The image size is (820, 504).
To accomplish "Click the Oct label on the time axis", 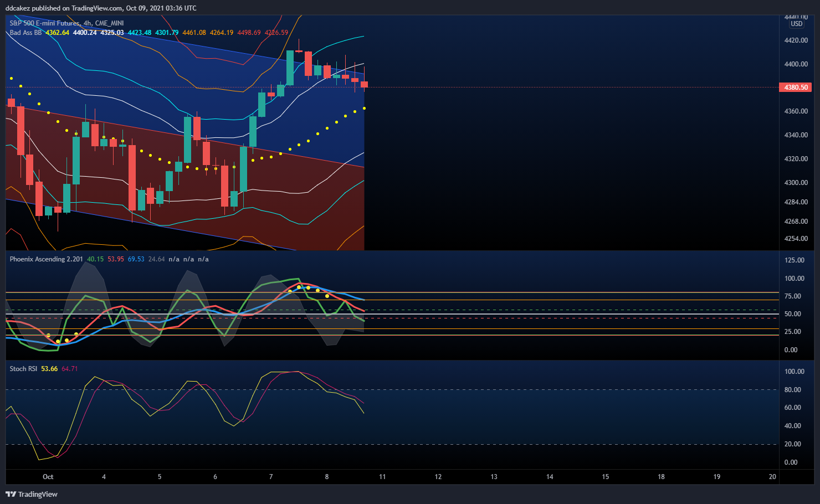I will point(48,477).
